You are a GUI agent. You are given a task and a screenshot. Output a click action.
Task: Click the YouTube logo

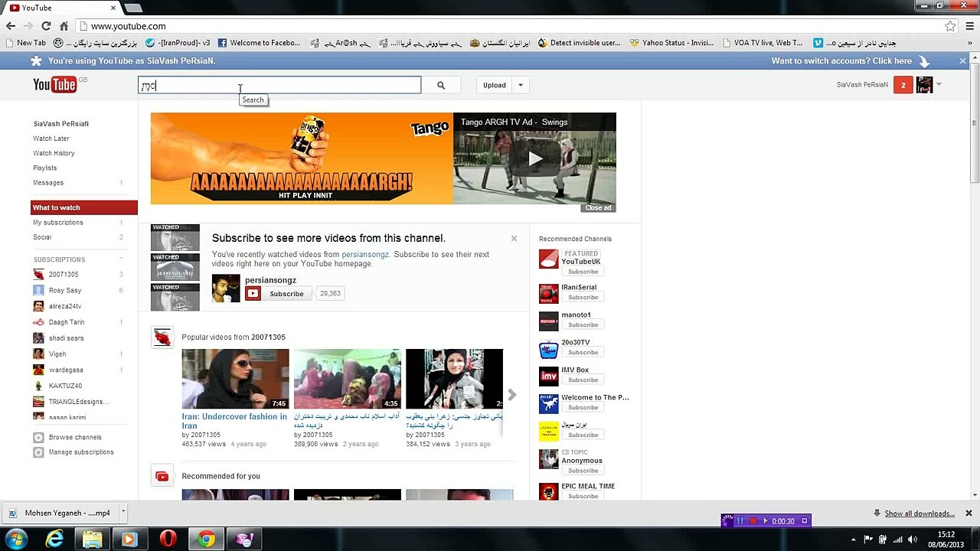55,84
